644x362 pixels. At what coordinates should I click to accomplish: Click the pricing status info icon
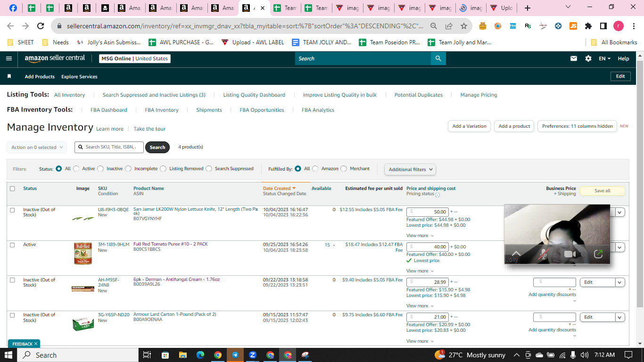click(437, 194)
